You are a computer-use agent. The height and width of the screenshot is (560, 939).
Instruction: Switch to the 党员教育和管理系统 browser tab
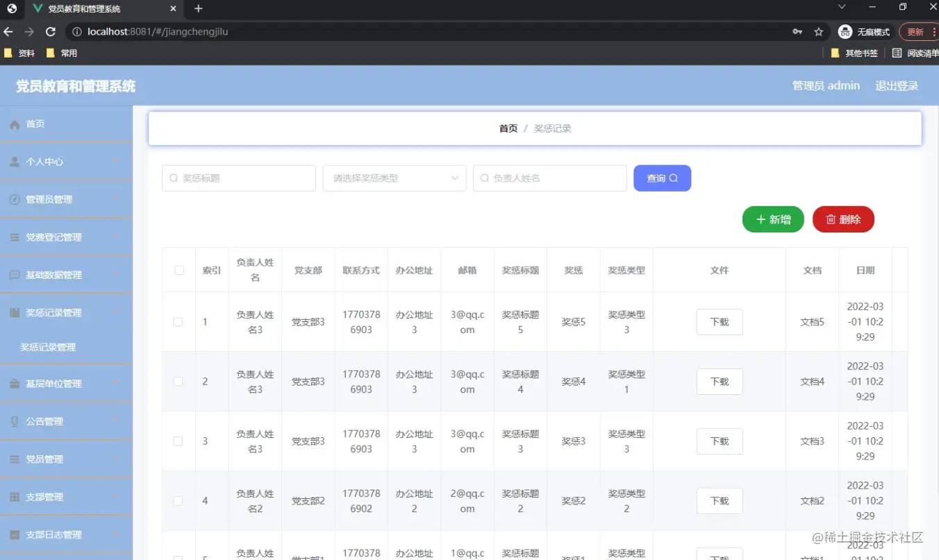coord(103,9)
